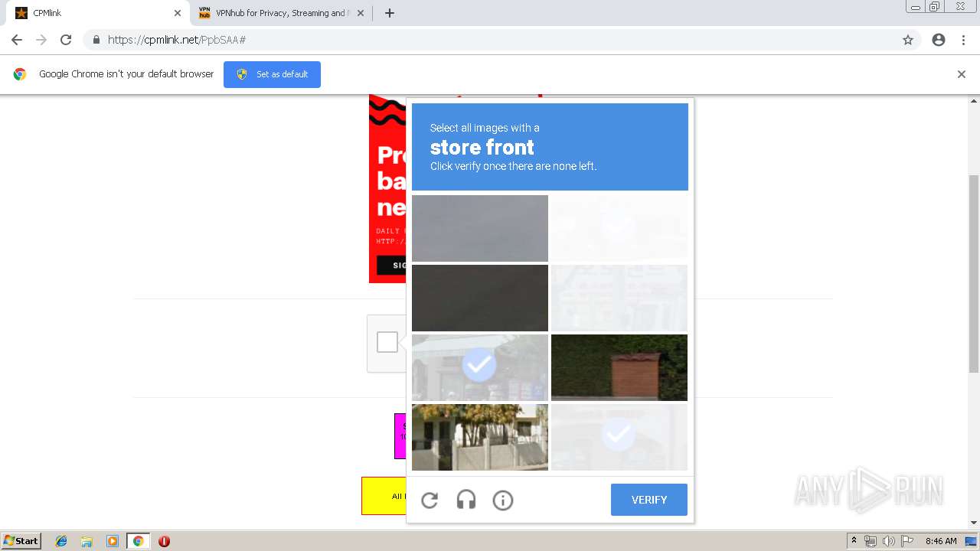Click scrollbar down arrow

974,523
